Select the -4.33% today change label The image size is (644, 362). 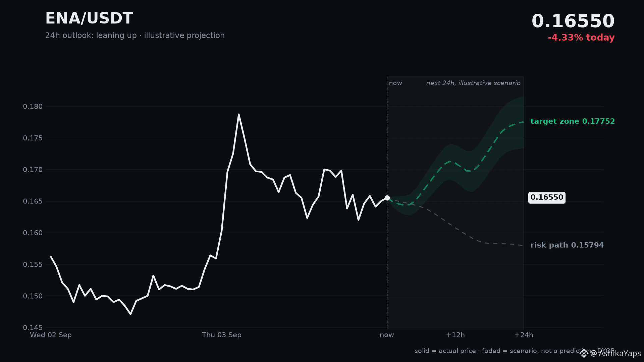point(581,38)
